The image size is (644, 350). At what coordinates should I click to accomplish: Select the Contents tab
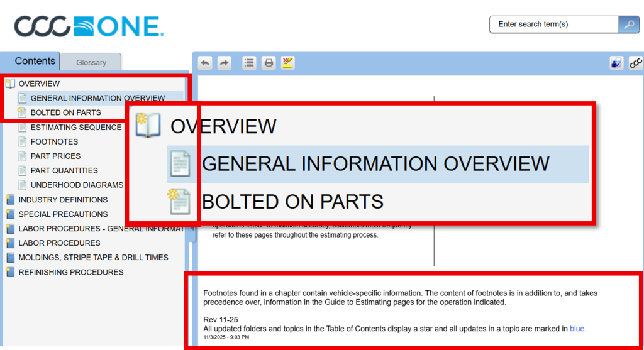(x=35, y=61)
